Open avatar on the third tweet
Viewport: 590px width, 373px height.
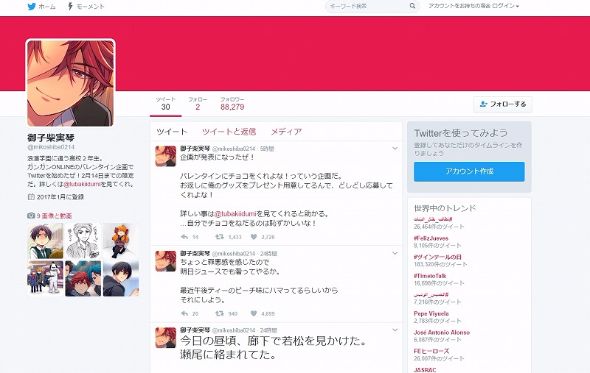click(x=166, y=338)
